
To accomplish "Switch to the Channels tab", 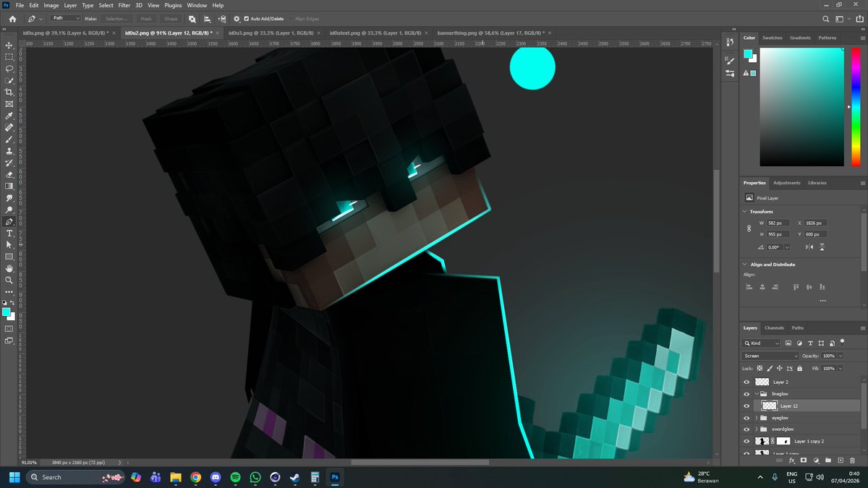I will pyautogui.click(x=774, y=328).
